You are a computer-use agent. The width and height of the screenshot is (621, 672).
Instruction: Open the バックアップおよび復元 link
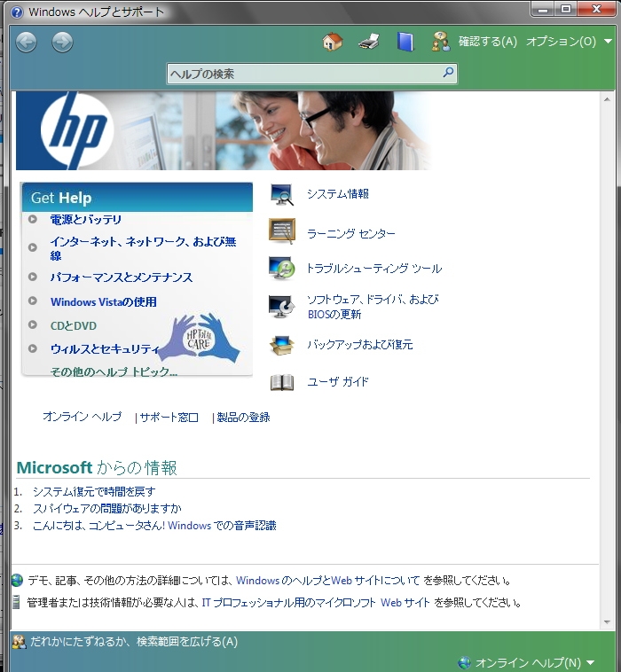coord(360,345)
